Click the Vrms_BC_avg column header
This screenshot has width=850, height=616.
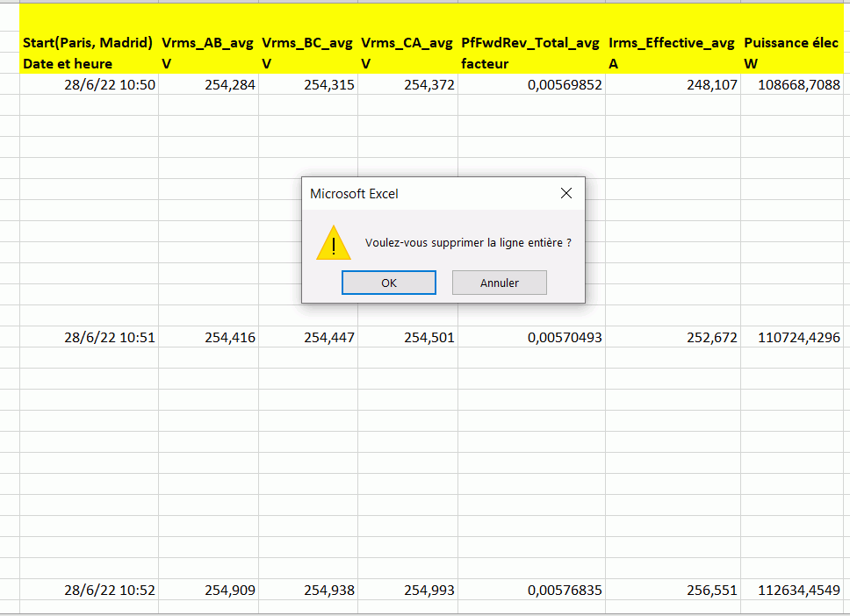(x=308, y=42)
